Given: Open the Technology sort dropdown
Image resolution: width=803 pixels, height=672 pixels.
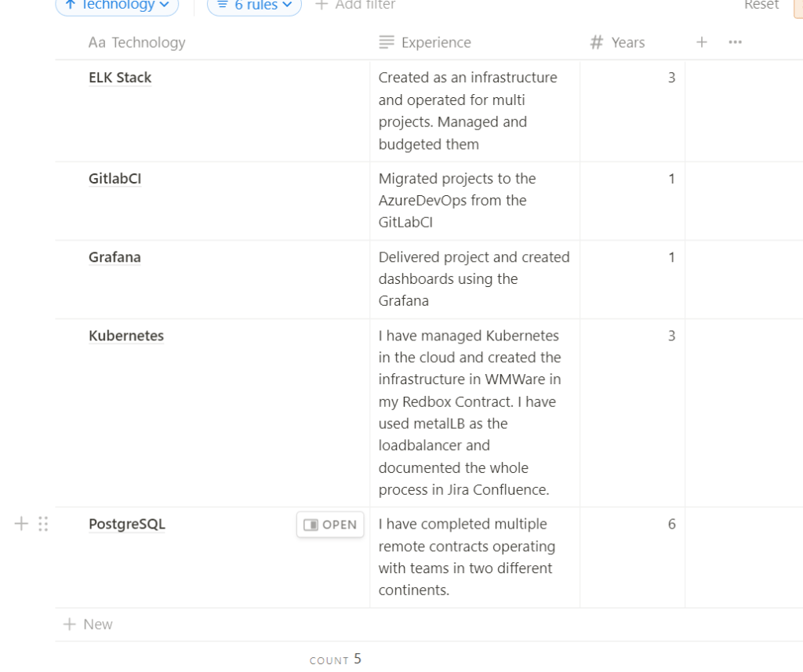Looking at the screenshot, I should (117, 5).
